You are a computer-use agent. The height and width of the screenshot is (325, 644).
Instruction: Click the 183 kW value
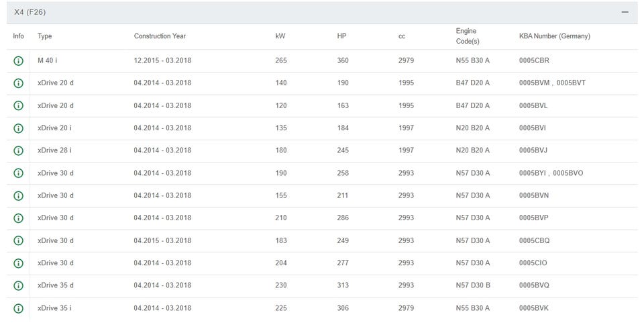coord(281,240)
